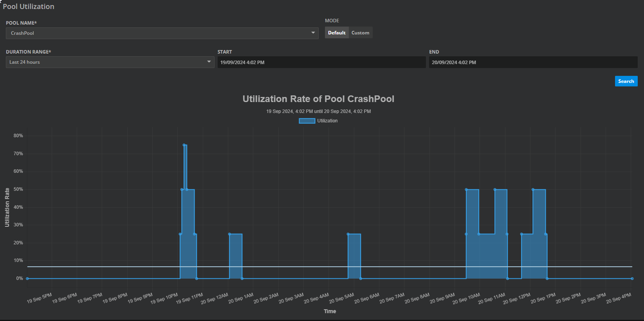This screenshot has height=321, width=644.
Task: Open the Pool Name dropdown showing CrashPool
Action: (x=157, y=33)
